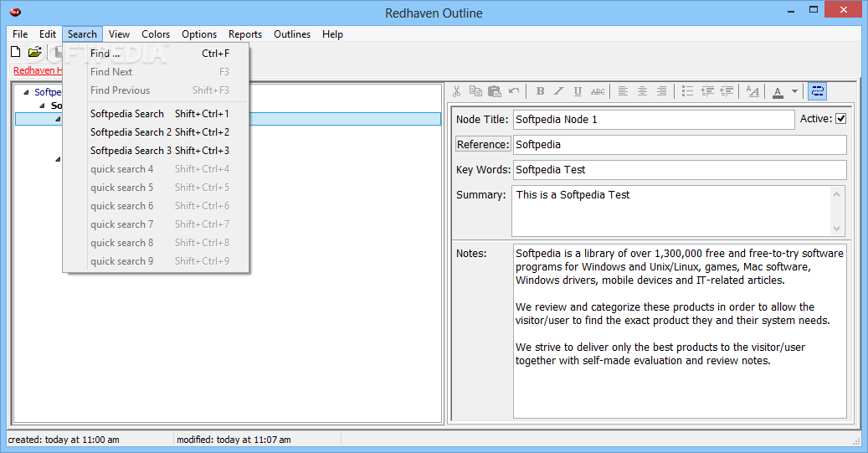Center align notes text
Viewport: 868px width, 453px height.
(x=642, y=91)
